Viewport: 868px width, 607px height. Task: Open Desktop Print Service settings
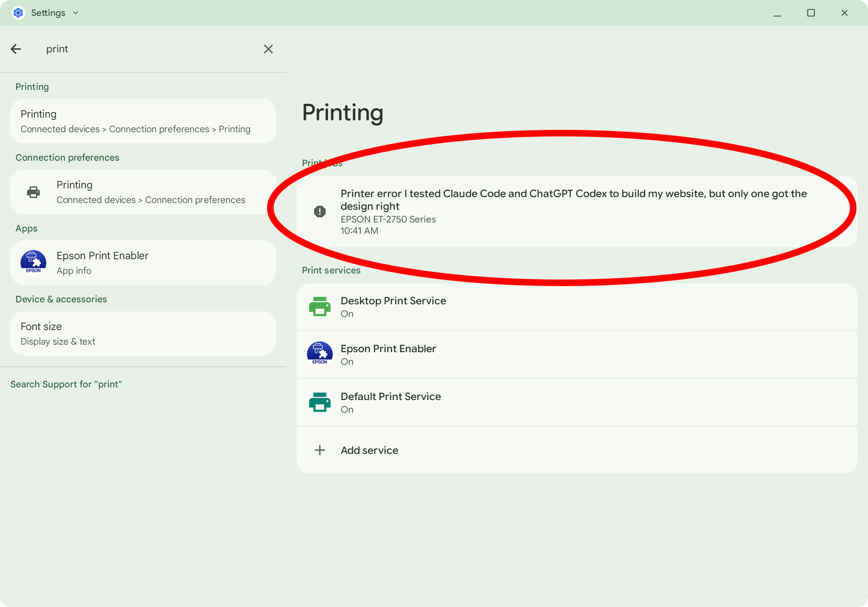[x=577, y=307]
